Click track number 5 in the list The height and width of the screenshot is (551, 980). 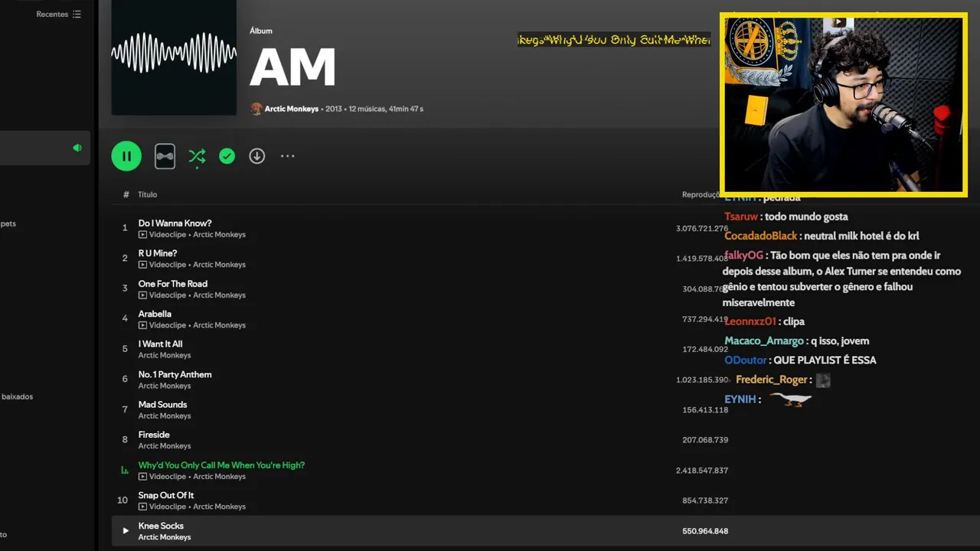pos(125,349)
